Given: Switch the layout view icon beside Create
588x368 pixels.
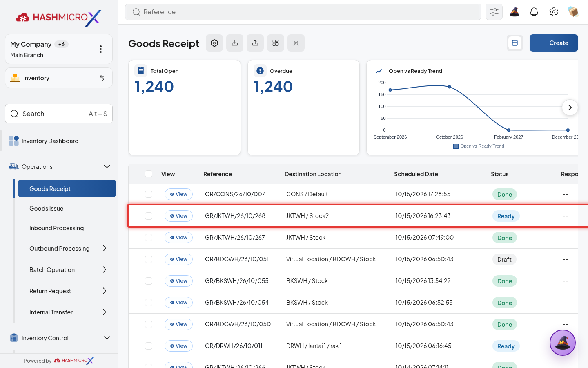Looking at the screenshot, I should pyautogui.click(x=515, y=43).
